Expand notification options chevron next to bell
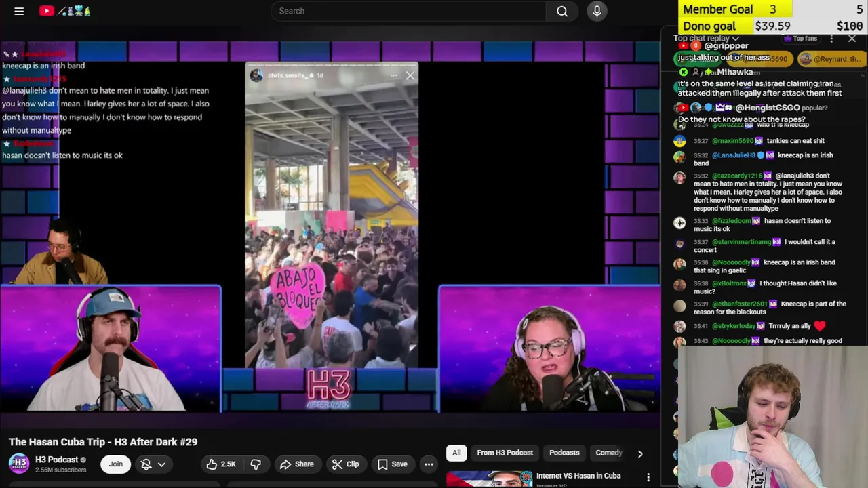 [161, 464]
